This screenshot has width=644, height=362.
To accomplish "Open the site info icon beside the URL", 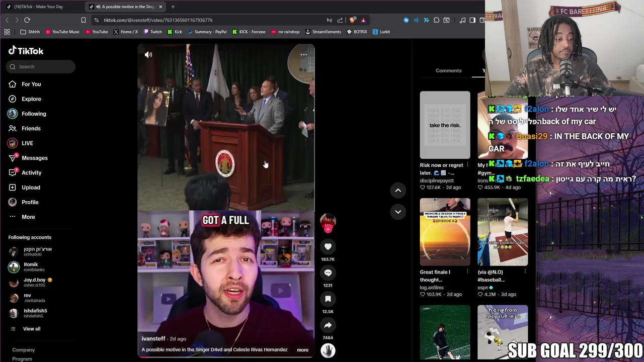I will pyautogui.click(x=97, y=20).
